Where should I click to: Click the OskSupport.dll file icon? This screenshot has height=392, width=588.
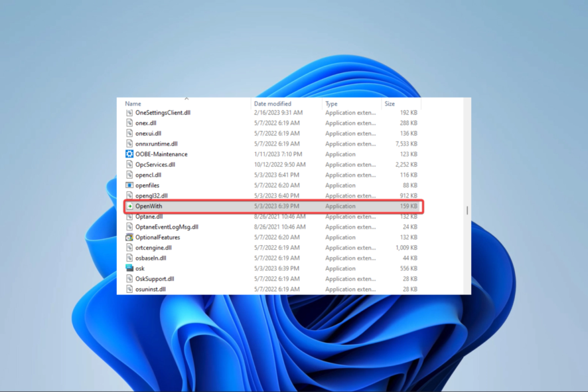(x=129, y=278)
